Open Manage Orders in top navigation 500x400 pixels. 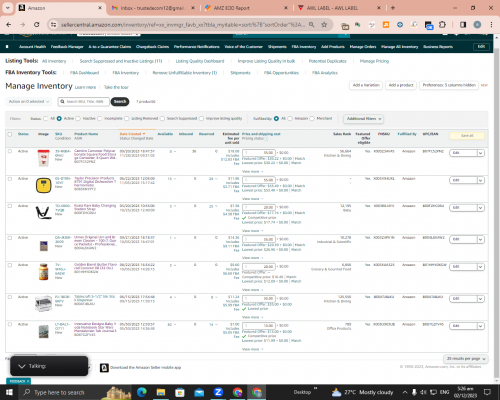[x=363, y=47]
